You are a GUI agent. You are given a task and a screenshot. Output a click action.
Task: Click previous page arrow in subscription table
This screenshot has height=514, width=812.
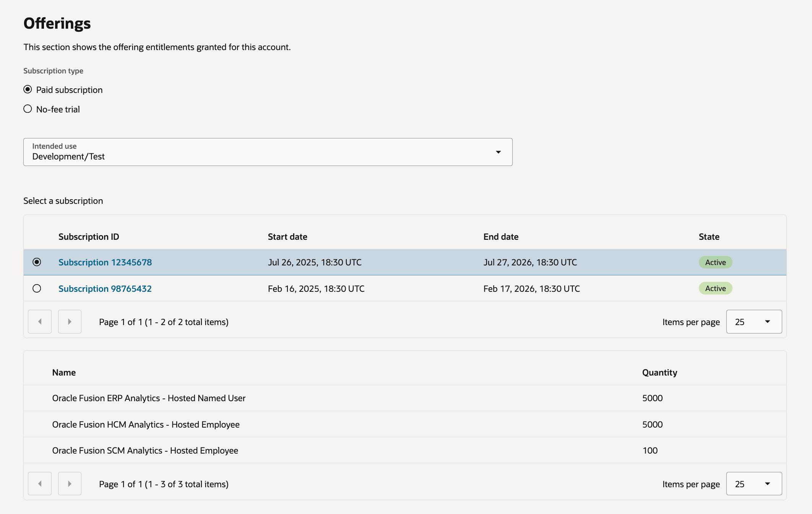pos(39,322)
